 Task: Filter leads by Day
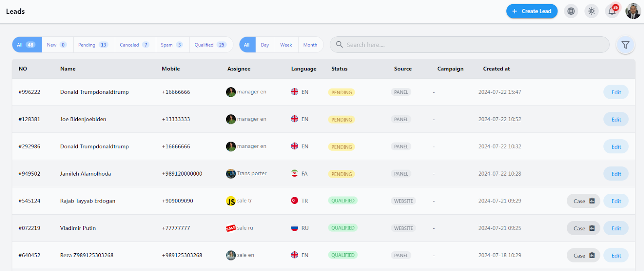265,45
